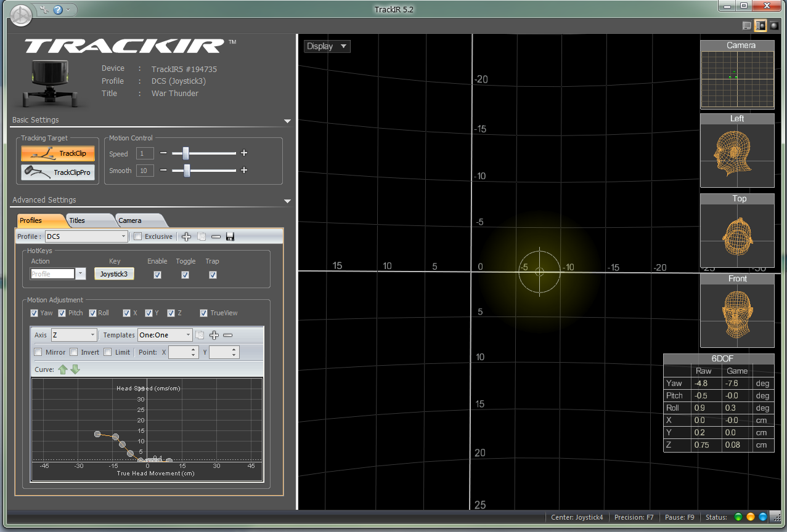Click the blue help question mark icon
The image size is (787, 532).
tap(57, 10)
